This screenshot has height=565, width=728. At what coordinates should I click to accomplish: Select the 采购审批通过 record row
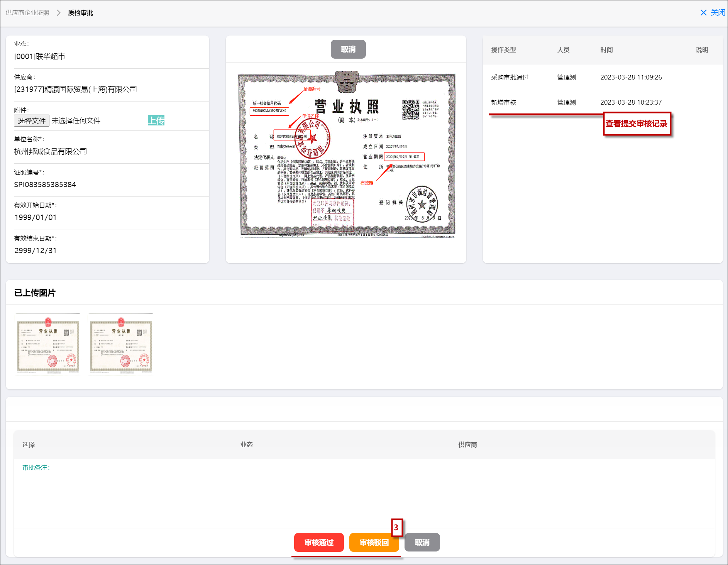[x=603, y=77]
